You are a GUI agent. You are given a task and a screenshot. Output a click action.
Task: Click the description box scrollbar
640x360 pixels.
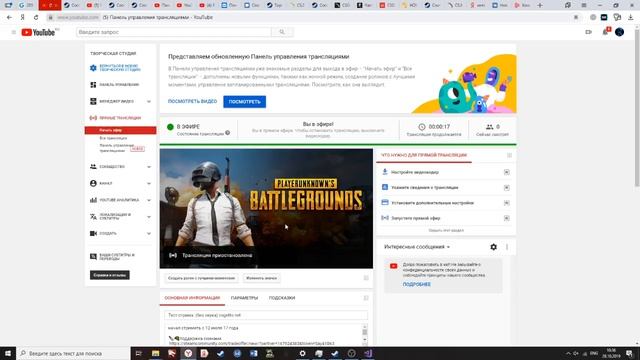point(364,334)
